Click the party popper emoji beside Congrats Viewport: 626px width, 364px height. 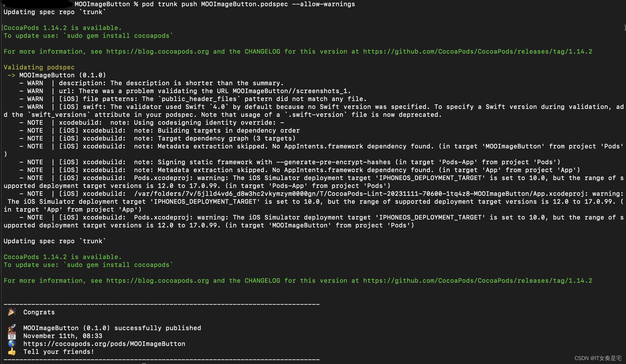point(12,312)
